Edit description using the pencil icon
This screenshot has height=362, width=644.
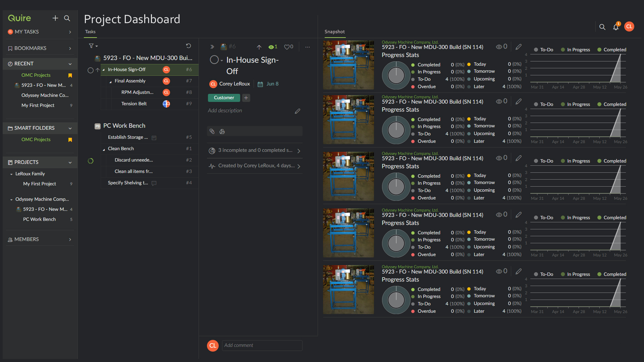click(298, 111)
